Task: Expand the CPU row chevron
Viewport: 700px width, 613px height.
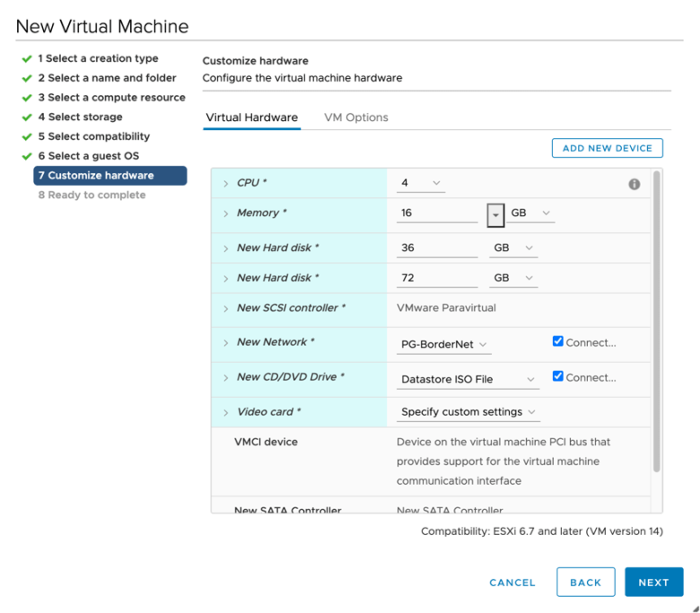Action: pos(226,183)
